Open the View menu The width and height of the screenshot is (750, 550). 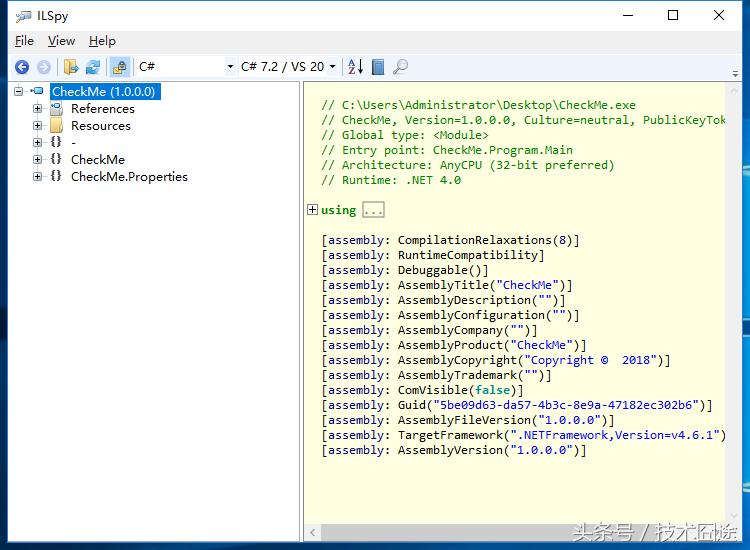[61, 41]
